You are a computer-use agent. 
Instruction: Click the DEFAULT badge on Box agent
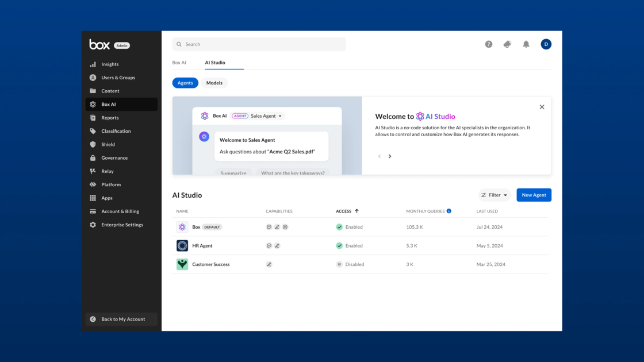click(x=212, y=227)
